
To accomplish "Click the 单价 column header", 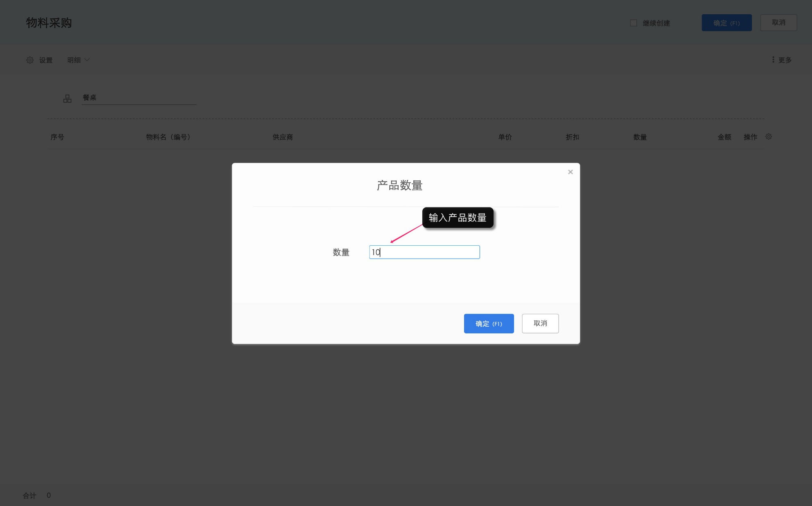I will point(505,137).
